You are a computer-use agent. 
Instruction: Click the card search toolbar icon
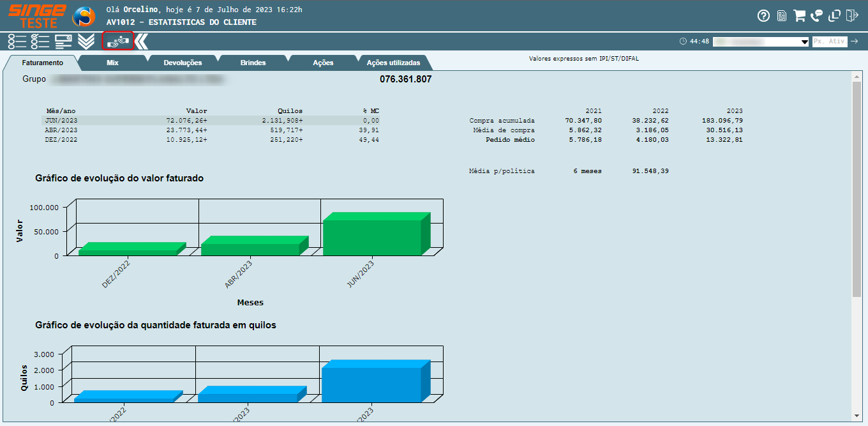tap(63, 42)
